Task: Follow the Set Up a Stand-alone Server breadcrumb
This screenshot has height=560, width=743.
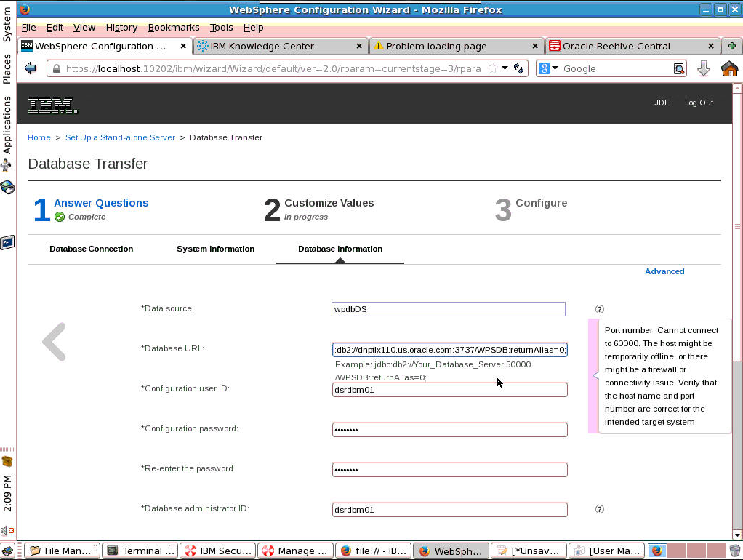Action: 120,137
